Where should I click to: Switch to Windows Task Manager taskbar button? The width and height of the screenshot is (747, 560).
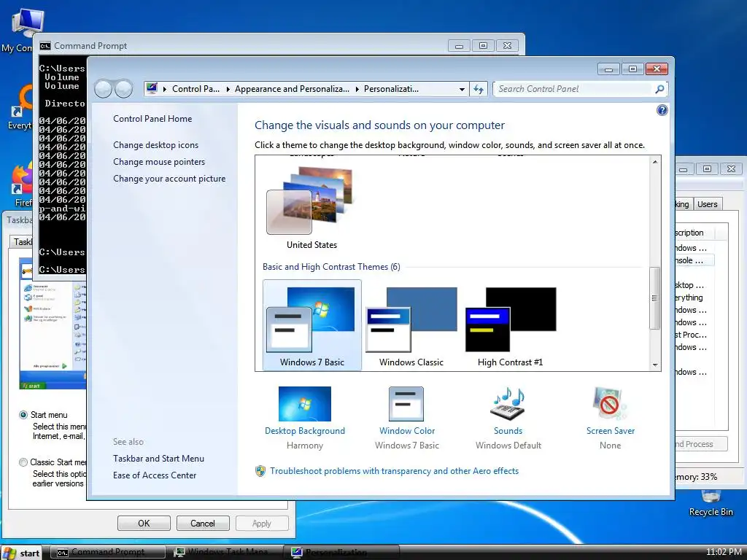pyautogui.click(x=225, y=553)
